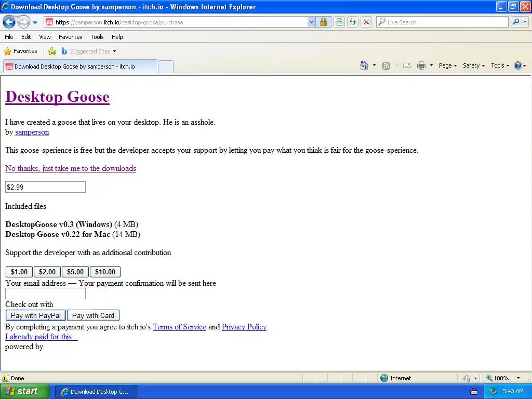The height and width of the screenshot is (399, 532).
Task: Open the Privacy Policy link
Action: point(244,327)
